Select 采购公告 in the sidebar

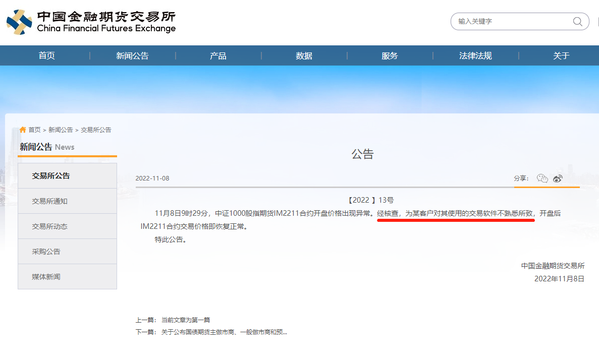click(x=46, y=252)
